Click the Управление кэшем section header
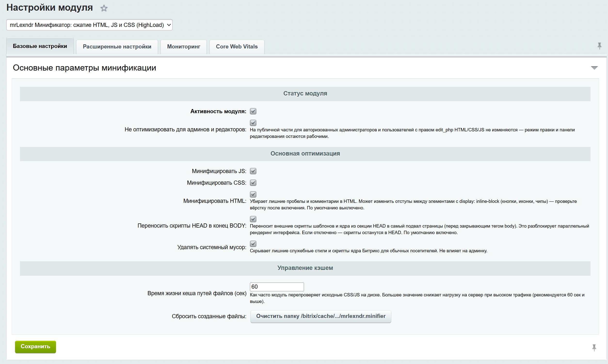Screen dimensions: 608x364 click(x=305, y=268)
